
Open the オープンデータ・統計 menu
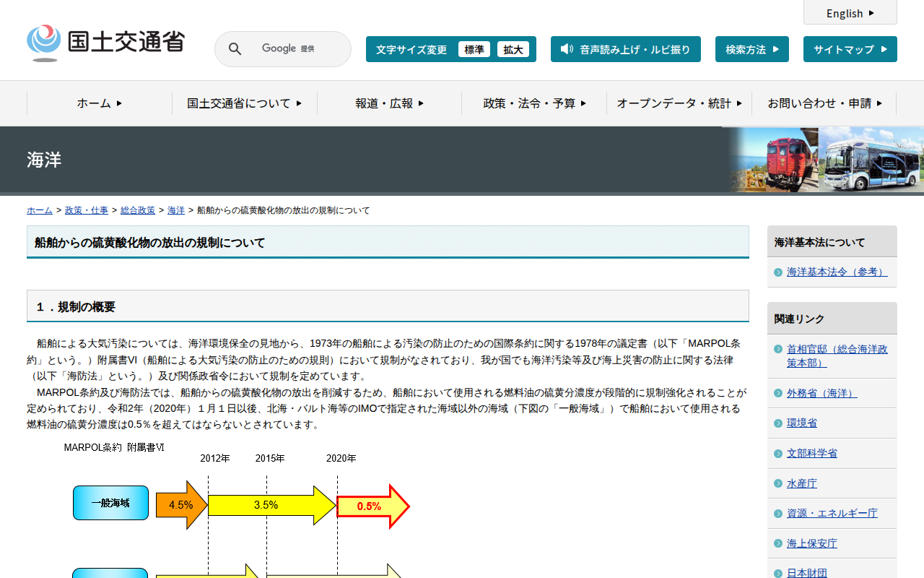[679, 103]
